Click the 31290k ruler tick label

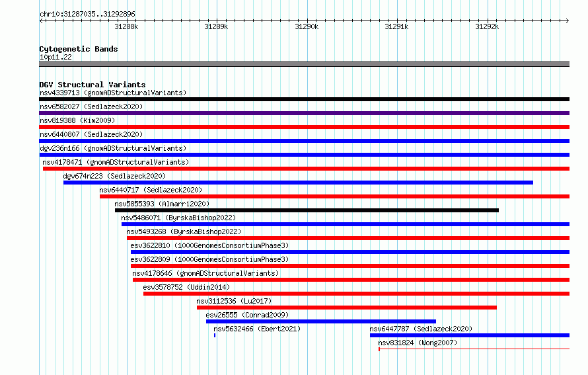pyautogui.click(x=307, y=26)
